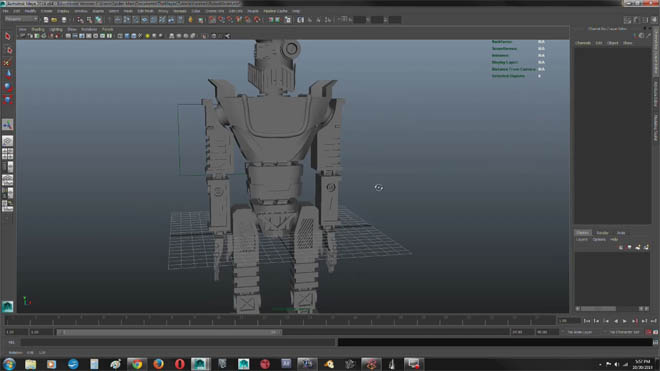This screenshot has height=371, width=660.
Task: Open Layers menu in Layer Editor
Action: [x=582, y=239]
